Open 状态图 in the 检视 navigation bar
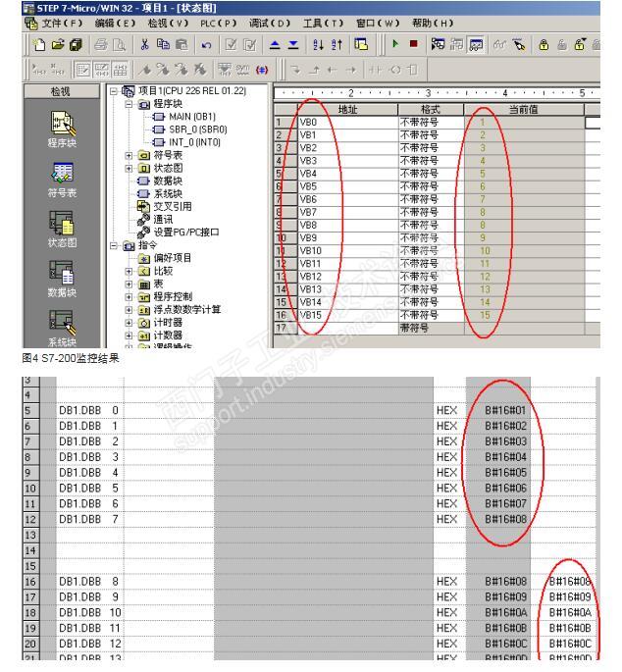Viewport: 622px width, 672px height. coord(62,230)
